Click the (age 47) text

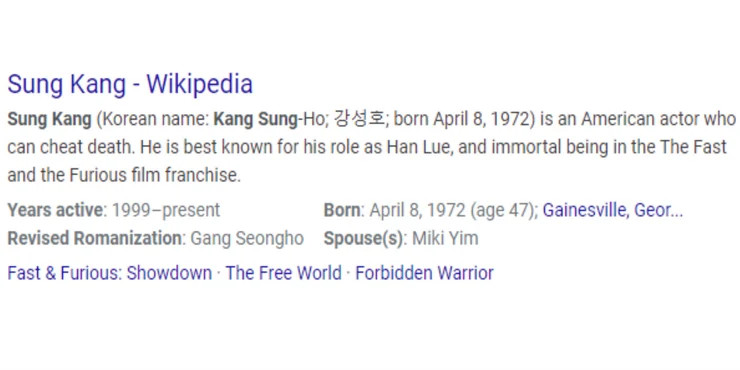click(x=502, y=210)
